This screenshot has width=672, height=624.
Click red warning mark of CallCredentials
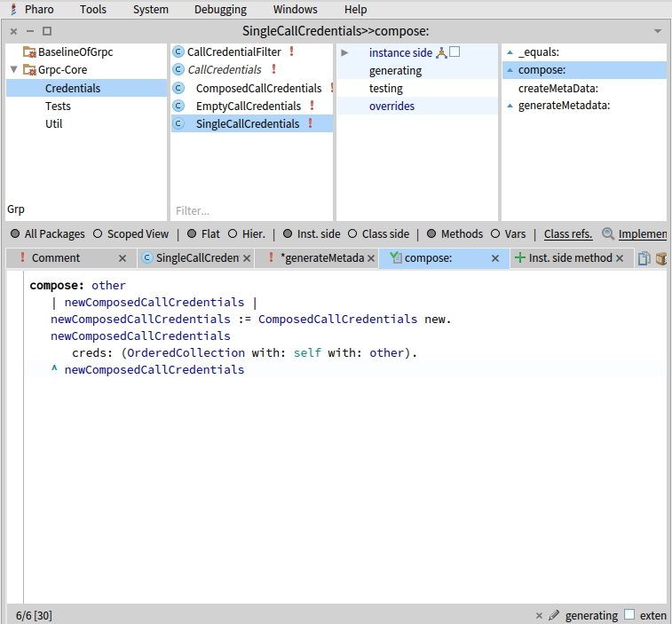(273, 69)
